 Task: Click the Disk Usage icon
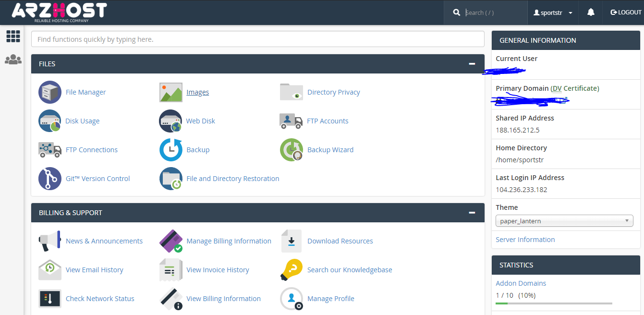click(50, 121)
